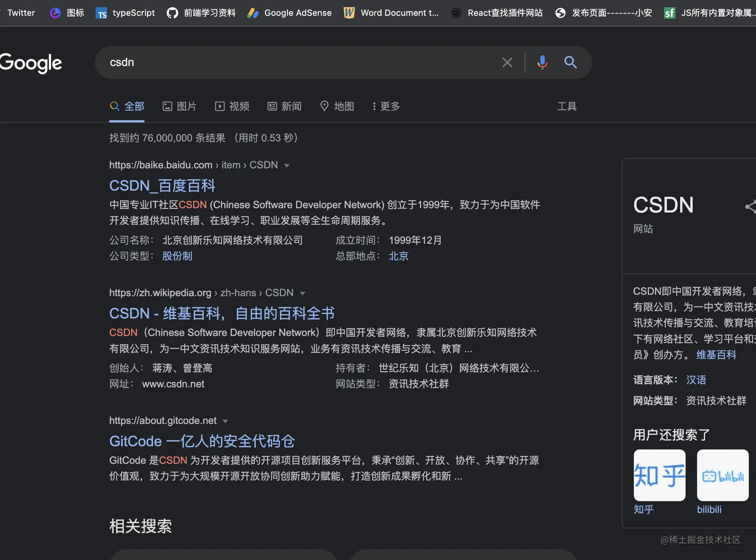Click the result count text 找到约 76,000,000 条结果
The width and height of the screenshot is (756, 560).
click(x=167, y=138)
